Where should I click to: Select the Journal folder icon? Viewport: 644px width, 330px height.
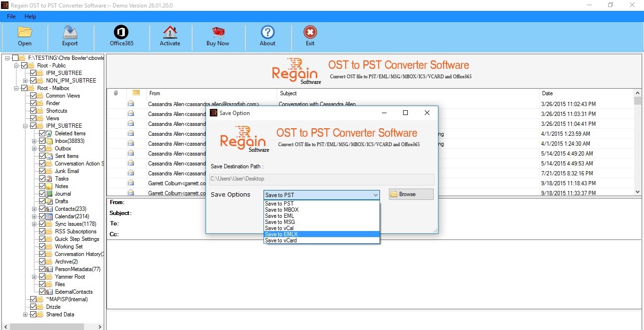click(49, 194)
